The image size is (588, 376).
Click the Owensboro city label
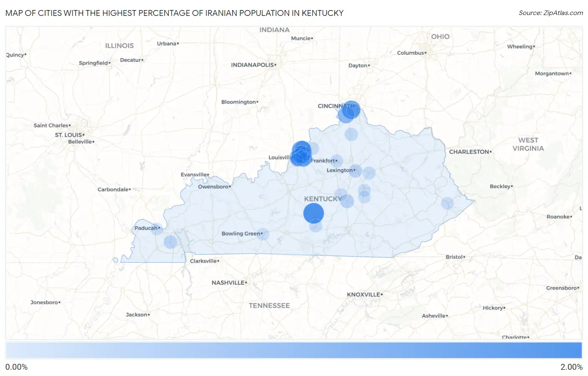[213, 187]
